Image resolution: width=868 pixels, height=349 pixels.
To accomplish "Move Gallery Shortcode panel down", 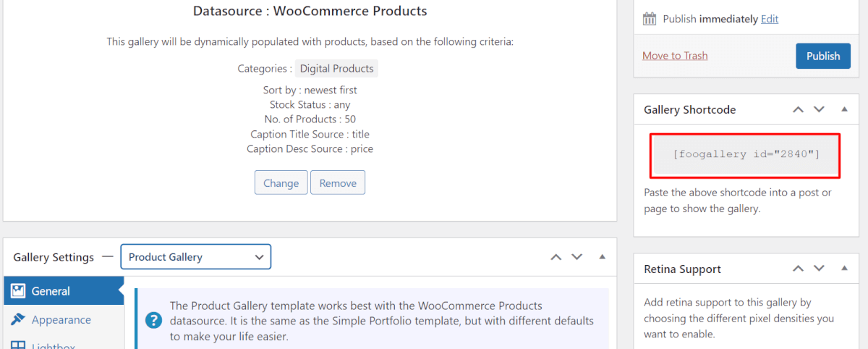I will tap(819, 110).
